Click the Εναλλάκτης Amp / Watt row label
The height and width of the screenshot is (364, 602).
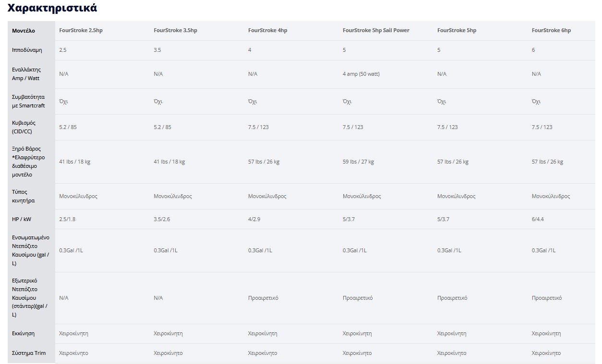coord(26,74)
